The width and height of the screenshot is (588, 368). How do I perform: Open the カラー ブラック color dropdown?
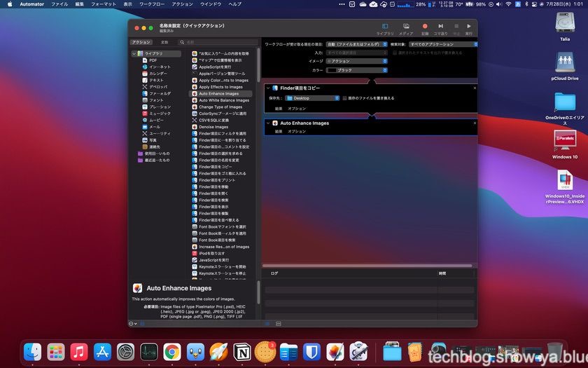[356, 70]
